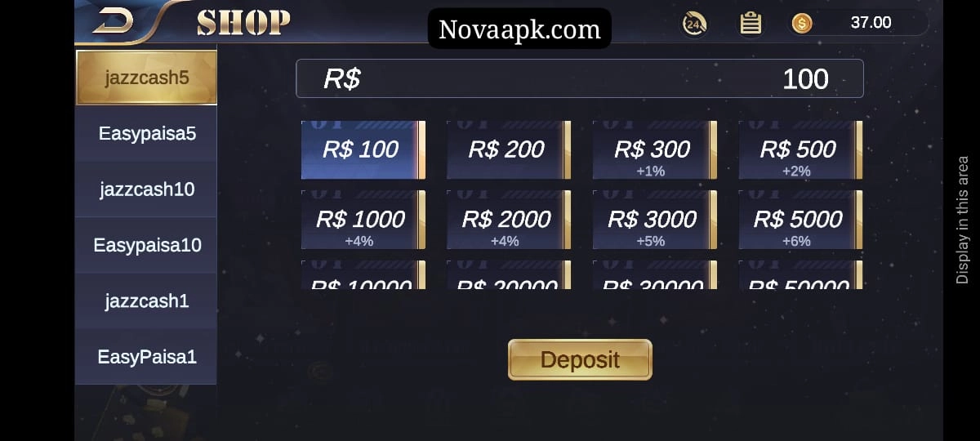Choose the R$ 2000 amount tile

click(509, 220)
